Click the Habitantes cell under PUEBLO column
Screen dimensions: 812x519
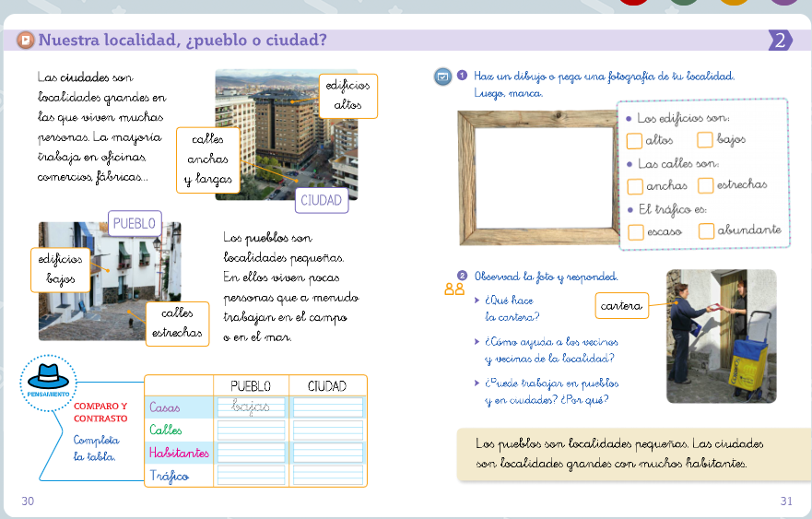[252, 453]
